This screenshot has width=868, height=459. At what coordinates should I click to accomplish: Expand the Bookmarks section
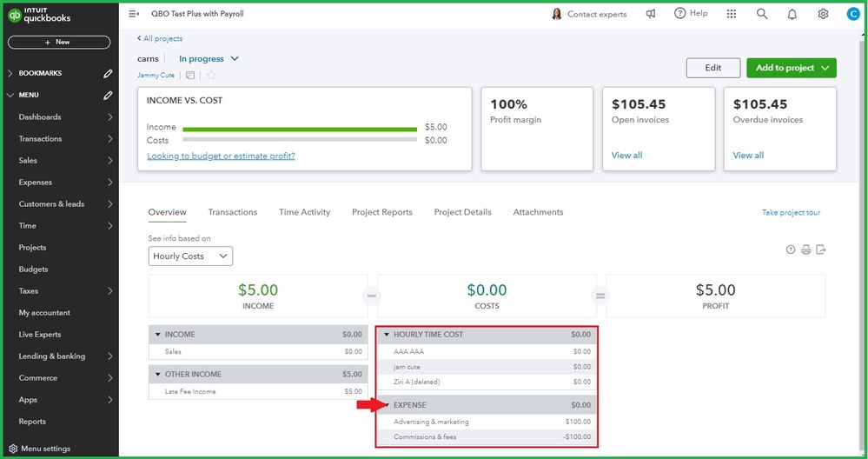(10, 73)
